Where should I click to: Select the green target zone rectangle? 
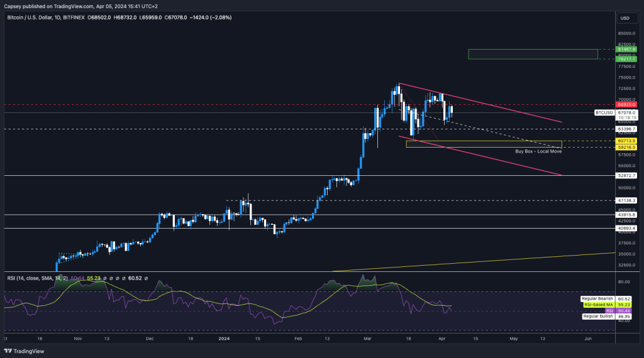click(533, 54)
